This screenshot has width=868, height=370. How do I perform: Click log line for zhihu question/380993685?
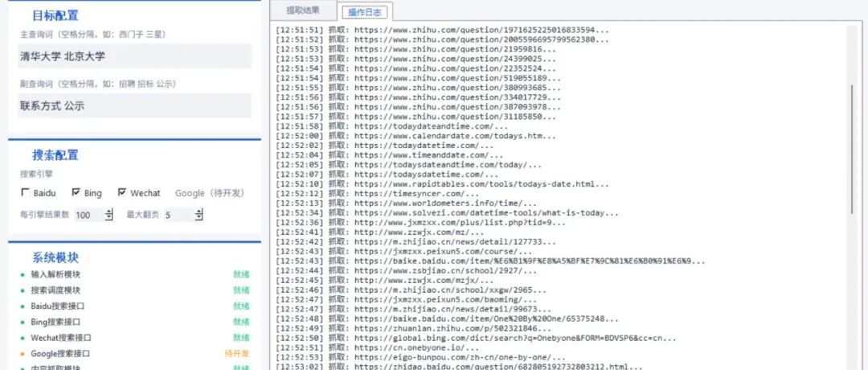[x=419, y=88]
